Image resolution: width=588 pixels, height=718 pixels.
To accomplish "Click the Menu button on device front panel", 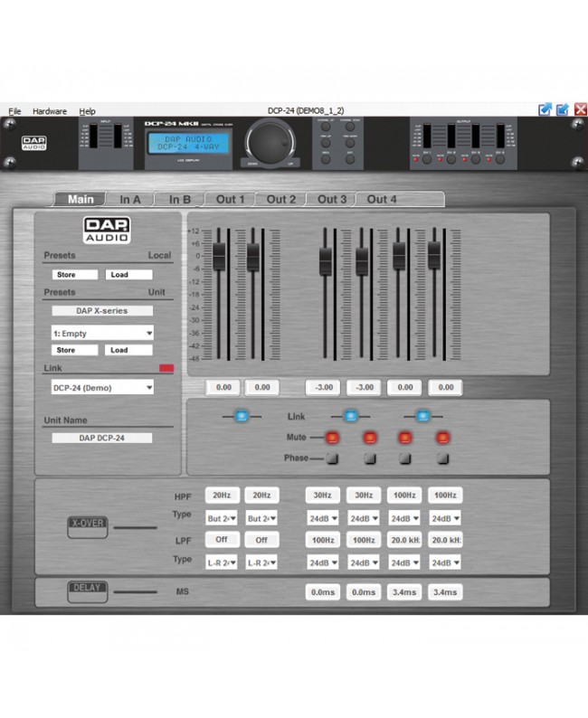I will (326, 159).
